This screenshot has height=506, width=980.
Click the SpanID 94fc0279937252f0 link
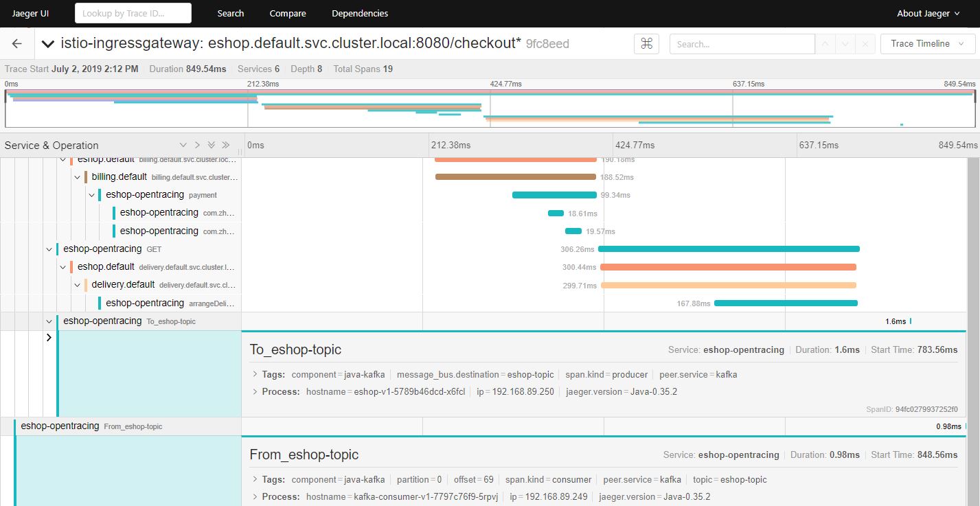[926, 409]
